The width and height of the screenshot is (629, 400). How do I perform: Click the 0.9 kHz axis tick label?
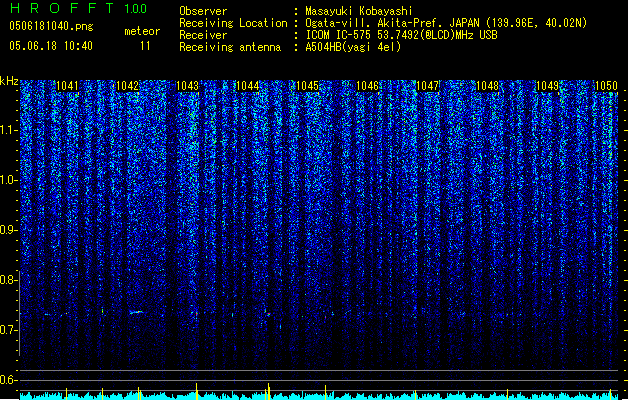9,230
